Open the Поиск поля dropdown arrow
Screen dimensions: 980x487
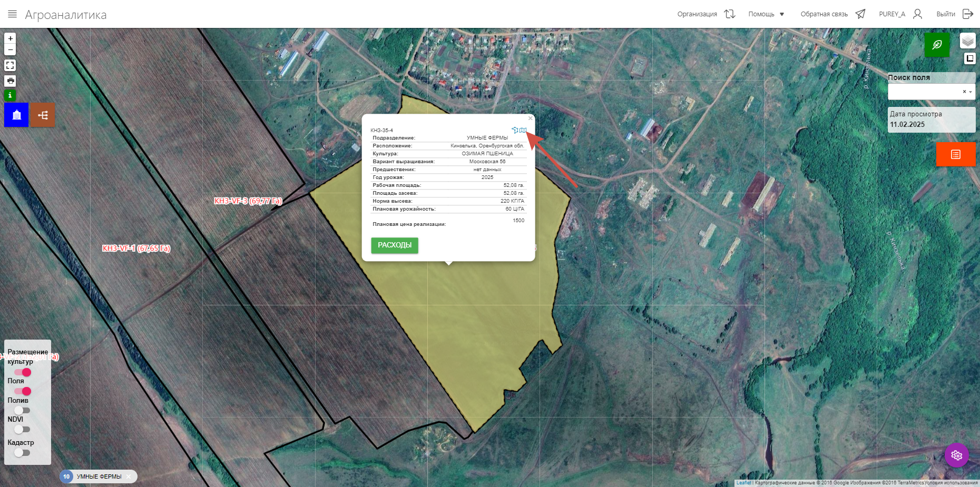971,92
